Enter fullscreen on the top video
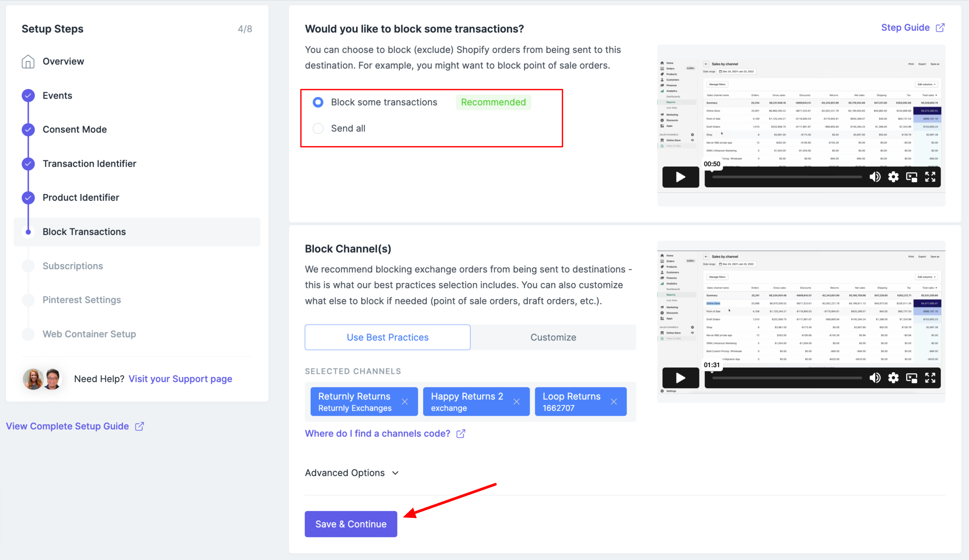The image size is (969, 560). tap(930, 177)
